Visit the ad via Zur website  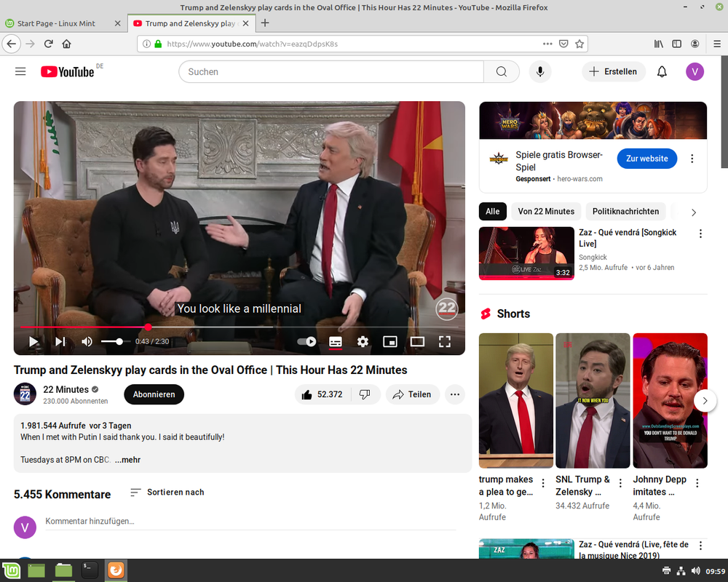[646, 159]
